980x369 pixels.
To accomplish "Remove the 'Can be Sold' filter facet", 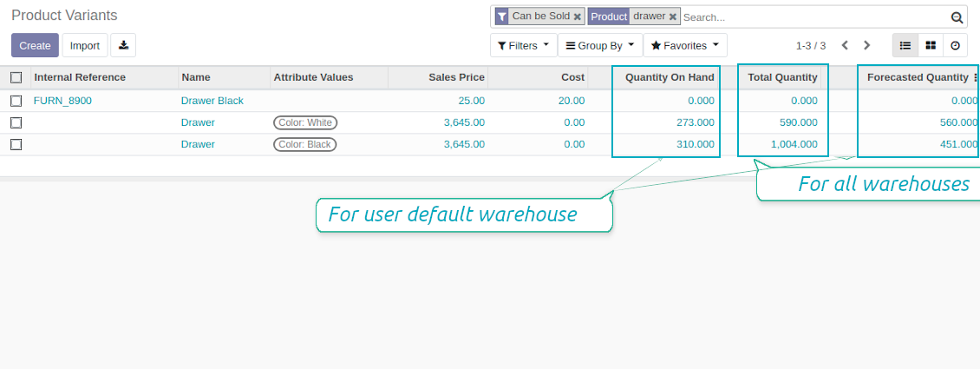I will pyautogui.click(x=578, y=16).
